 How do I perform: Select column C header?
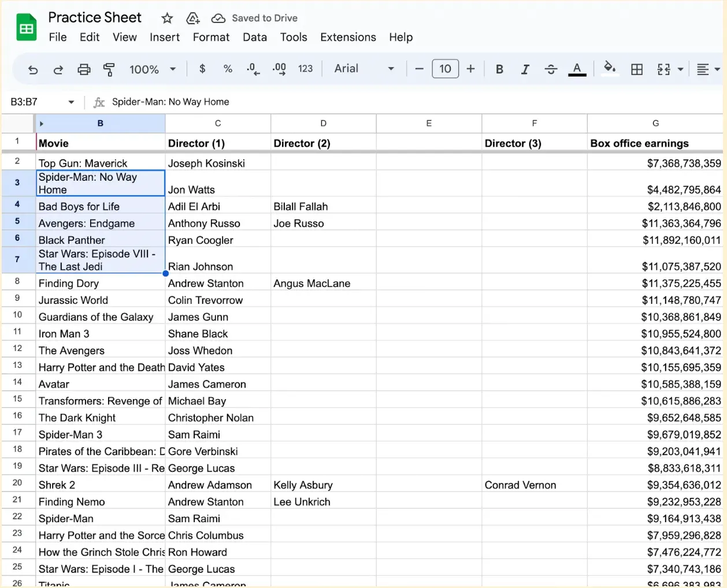pos(218,124)
